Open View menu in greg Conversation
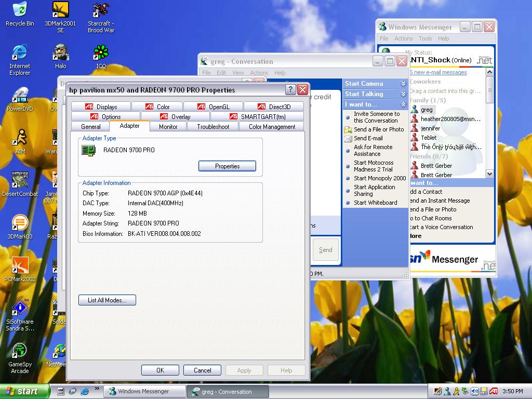This screenshot has height=399, width=532. [x=238, y=73]
